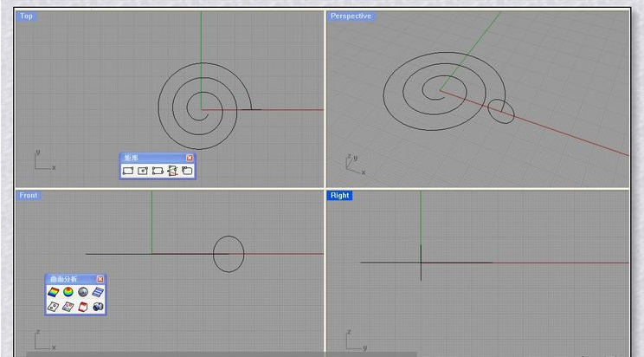
Task: Close the surface analysis floating toolbar
Action: coord(100,279)
